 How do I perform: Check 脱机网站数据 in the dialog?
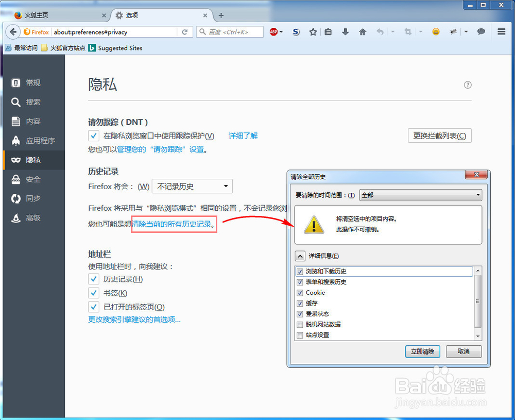(x=300, y=325)
